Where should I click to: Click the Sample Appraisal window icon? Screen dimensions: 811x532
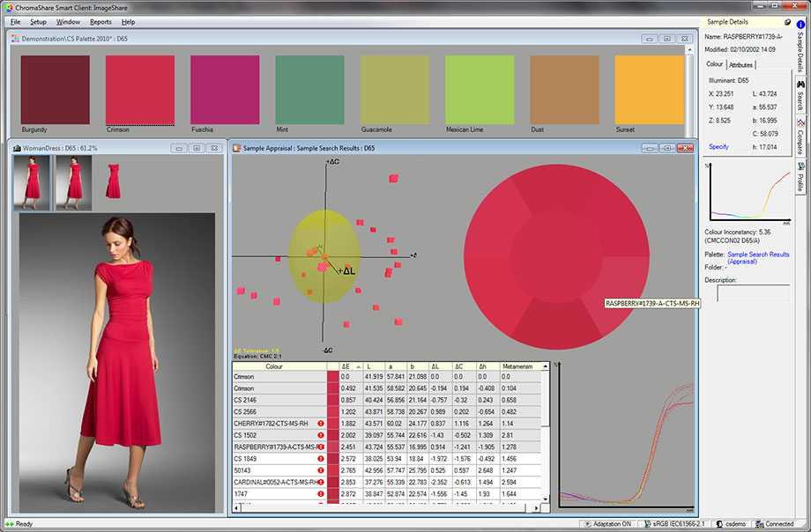tap(237, 148)
